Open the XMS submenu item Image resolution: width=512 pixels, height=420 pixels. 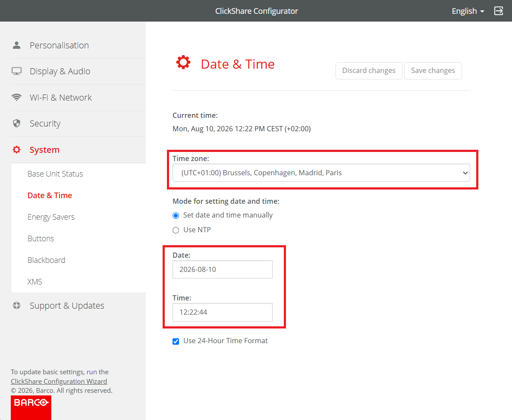tap(35, 282)
